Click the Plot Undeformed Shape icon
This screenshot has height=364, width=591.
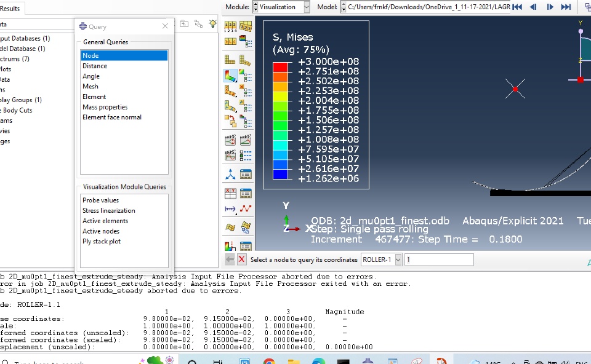(230, 60)
